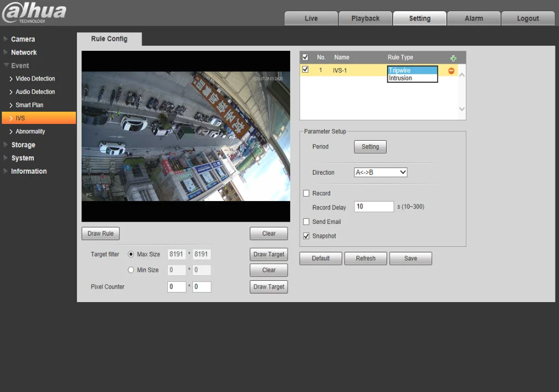Click the camera video preview
Screen dimensions: 559x392
pyautogui.click(x=186, y=136)
